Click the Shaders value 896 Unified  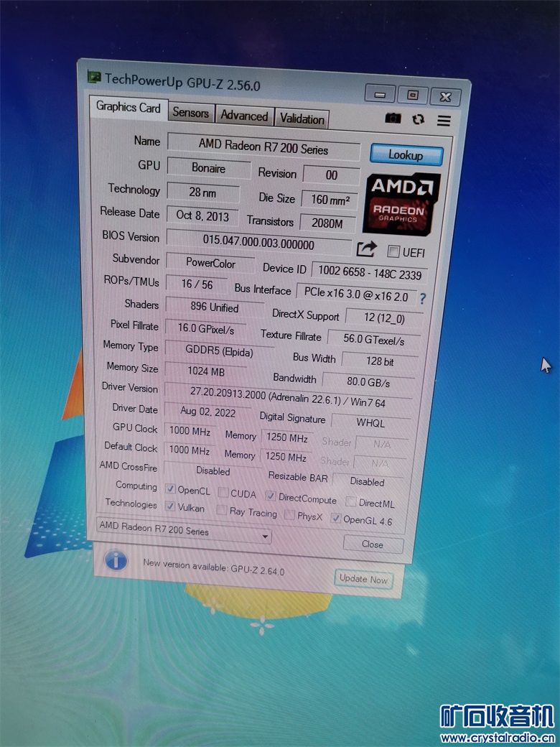214,307
